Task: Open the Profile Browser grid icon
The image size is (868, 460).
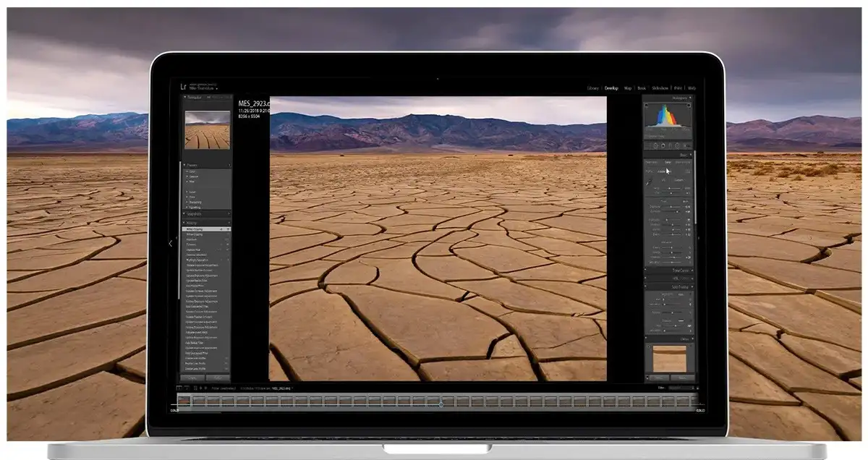Action: tap(689, 171)
